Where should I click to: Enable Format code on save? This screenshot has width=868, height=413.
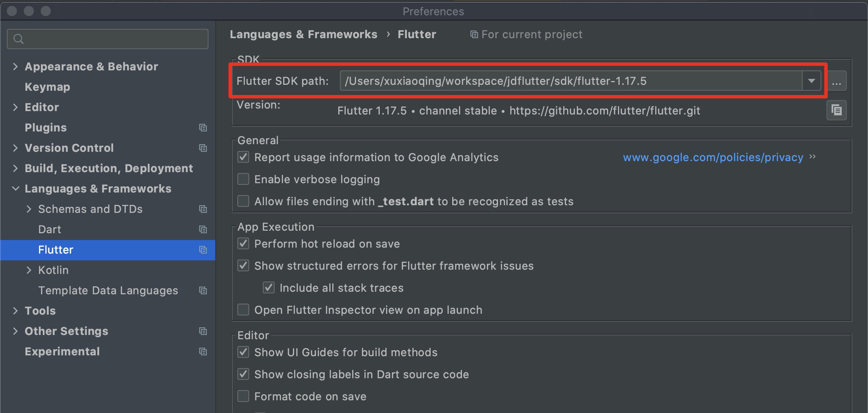tap(243, 396)
